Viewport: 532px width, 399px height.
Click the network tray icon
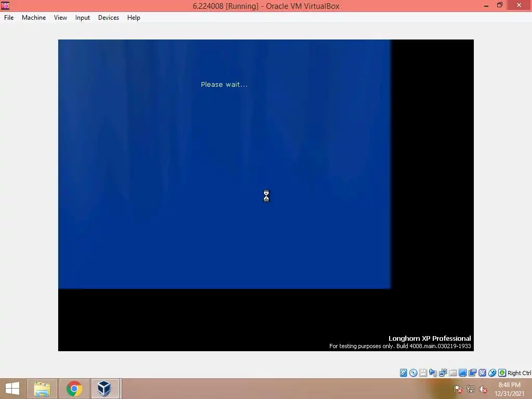(x=471, y=389)
